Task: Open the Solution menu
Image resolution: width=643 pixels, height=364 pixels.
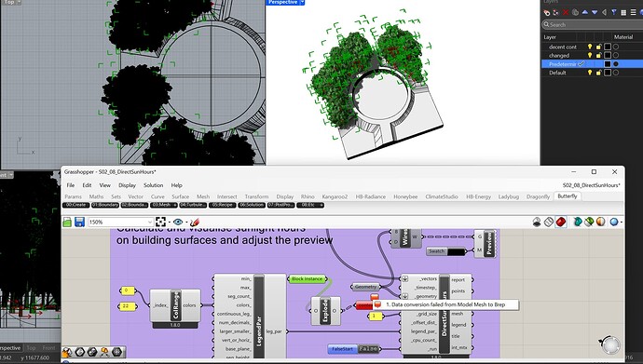Action: 154,185
